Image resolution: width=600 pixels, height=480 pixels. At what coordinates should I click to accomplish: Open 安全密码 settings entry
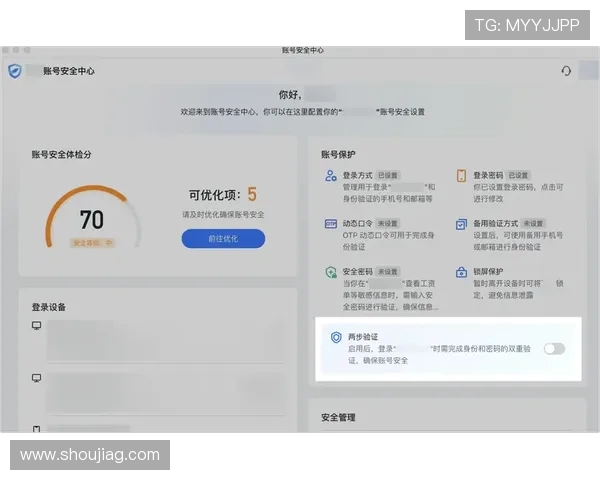[x=382, y=289]
